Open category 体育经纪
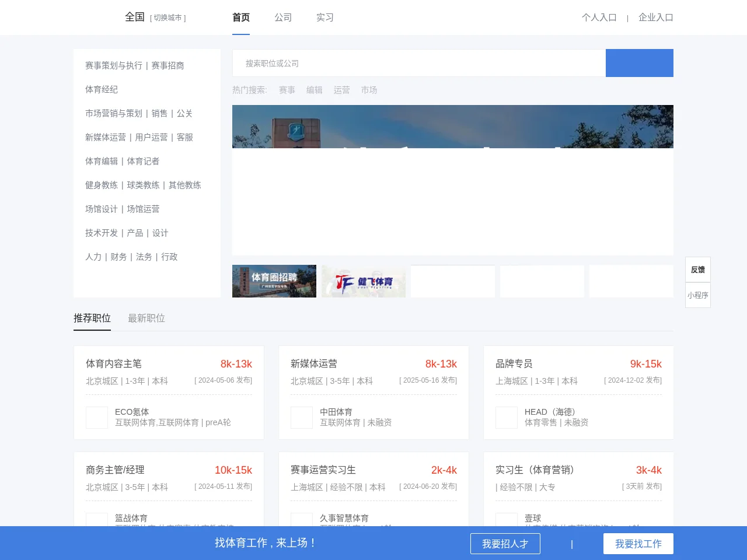 (x=102, y=89)
